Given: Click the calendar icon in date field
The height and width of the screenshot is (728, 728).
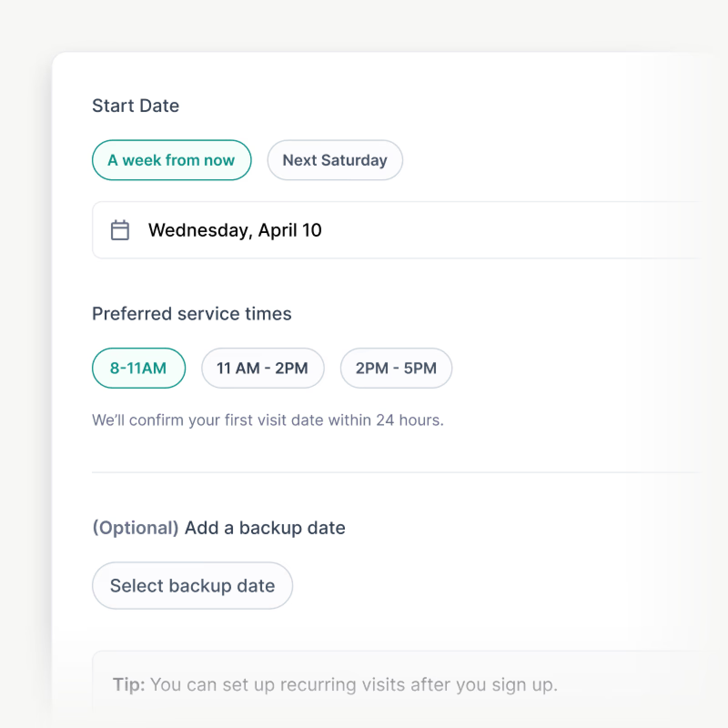Looking at the screenshot, I should (x=120, y=230).
